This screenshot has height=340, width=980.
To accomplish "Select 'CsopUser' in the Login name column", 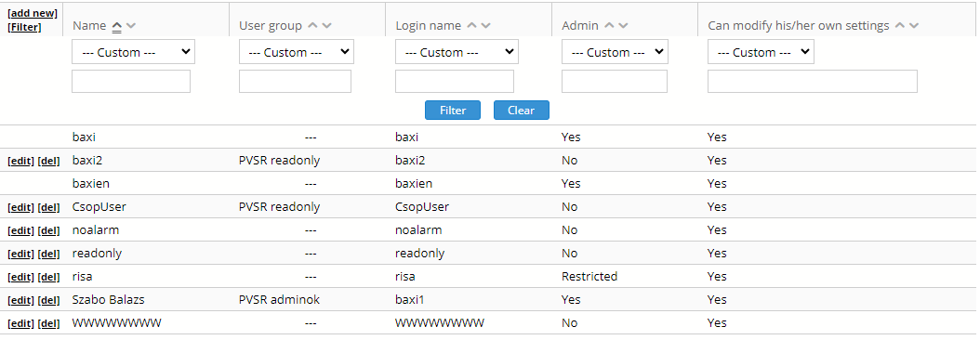I will [422, 207].
